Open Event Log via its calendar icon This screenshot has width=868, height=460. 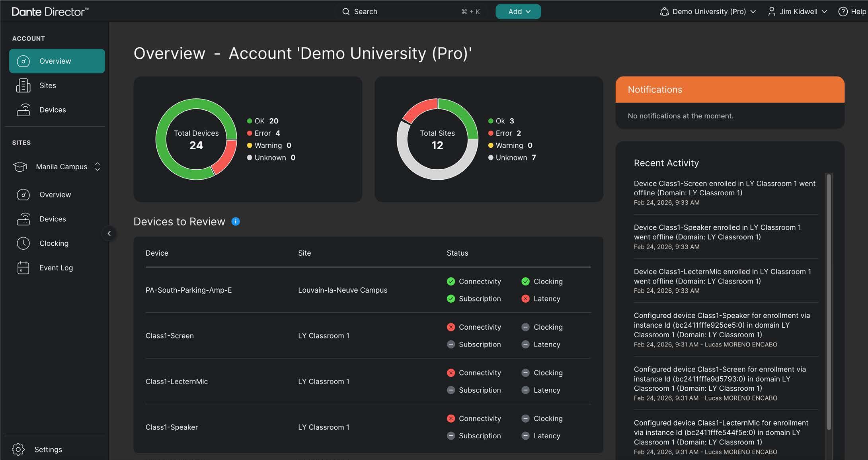[23, 268]
